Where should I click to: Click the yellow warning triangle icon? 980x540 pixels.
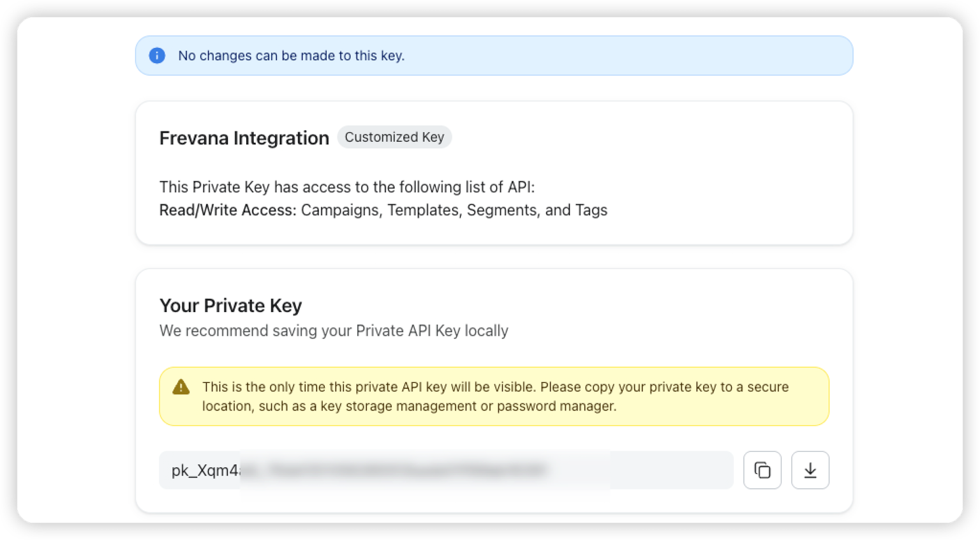181,387
